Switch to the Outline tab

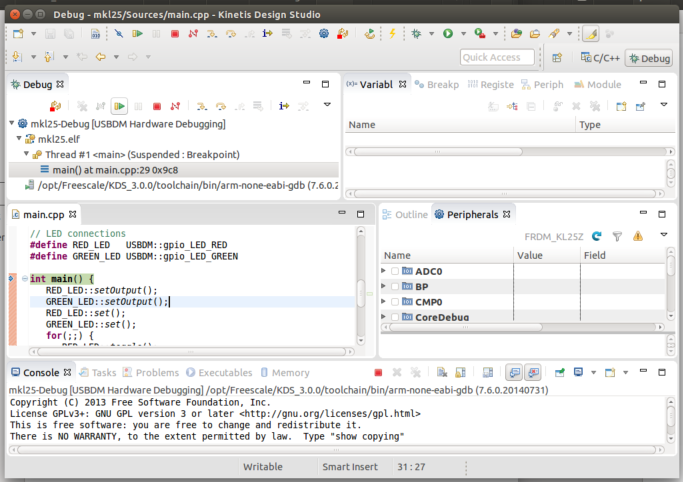click(405, 215)
